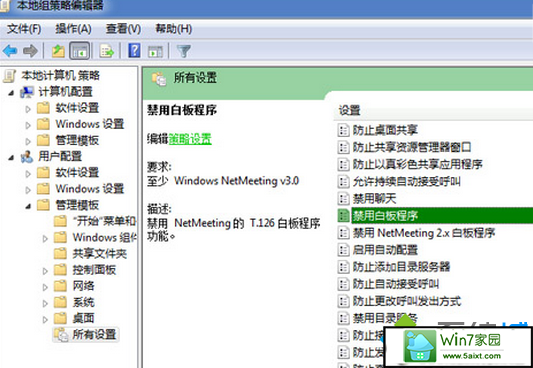Click the Filter funnel toolbar icon
The image size is (533, 368).
click(x=184, y=51)
